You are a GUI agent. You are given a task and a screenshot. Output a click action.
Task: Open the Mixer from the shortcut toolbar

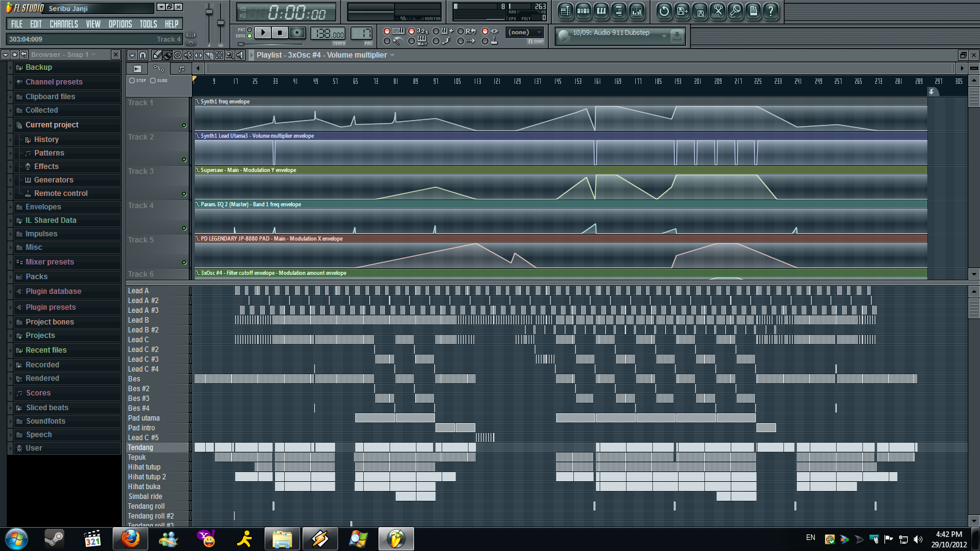click(636, 11)
